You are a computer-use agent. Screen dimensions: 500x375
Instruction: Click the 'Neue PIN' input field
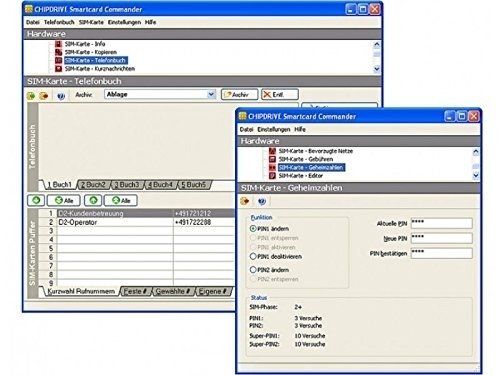coord(442,238)
